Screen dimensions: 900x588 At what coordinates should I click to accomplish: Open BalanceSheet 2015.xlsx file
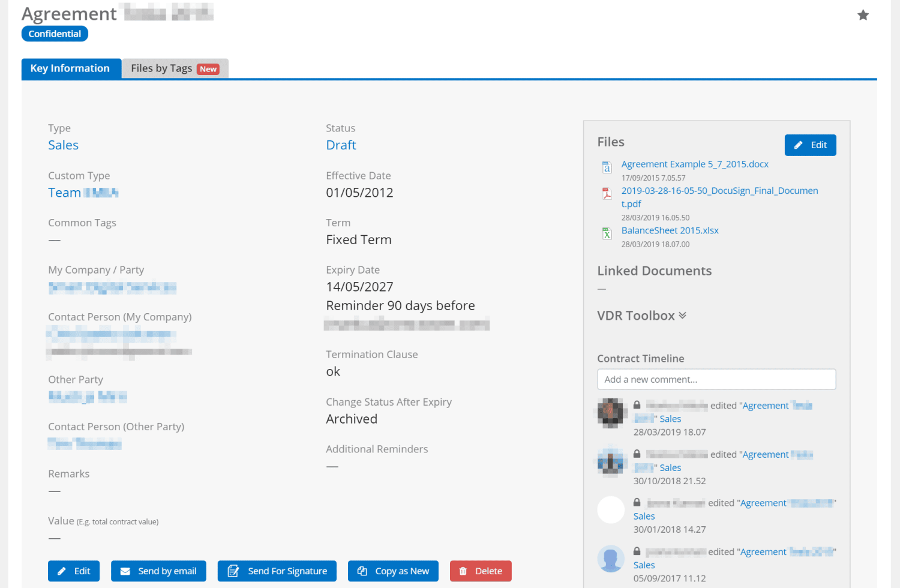(x=670, y=230)
